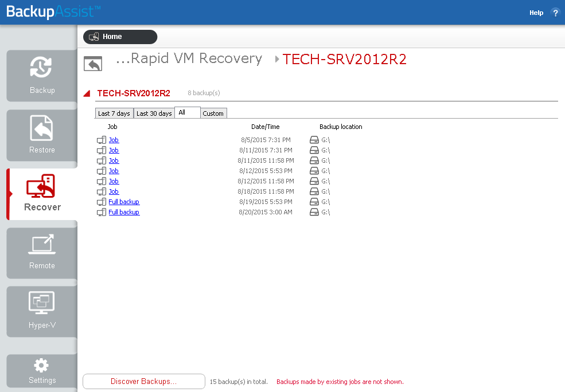Viewport: 565px width, 392px height.
Task: Open Full backup from 8/19/2015 5:53 PM
Action: click(x=124, y=202)
